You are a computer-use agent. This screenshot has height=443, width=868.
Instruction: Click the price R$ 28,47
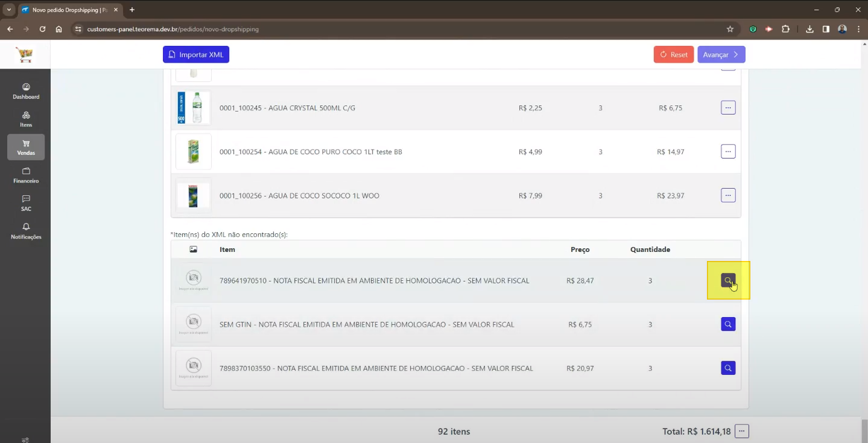pyautogui.click(x=580, y=280)
